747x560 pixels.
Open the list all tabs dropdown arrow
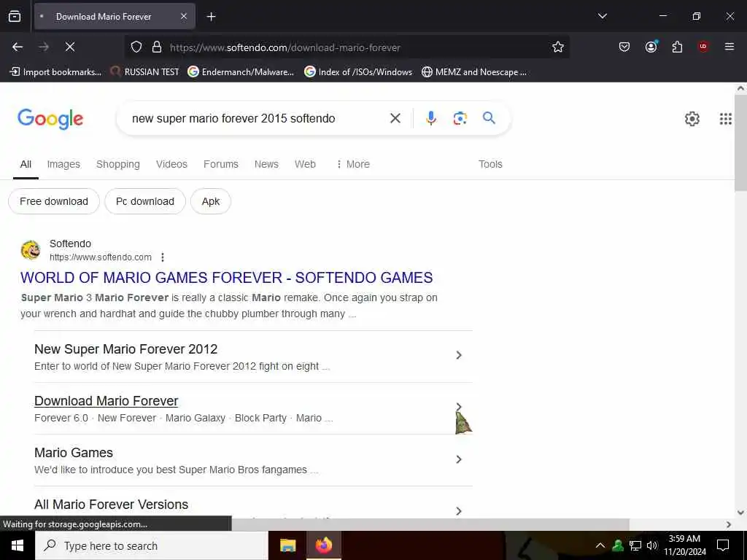[603, 16]
